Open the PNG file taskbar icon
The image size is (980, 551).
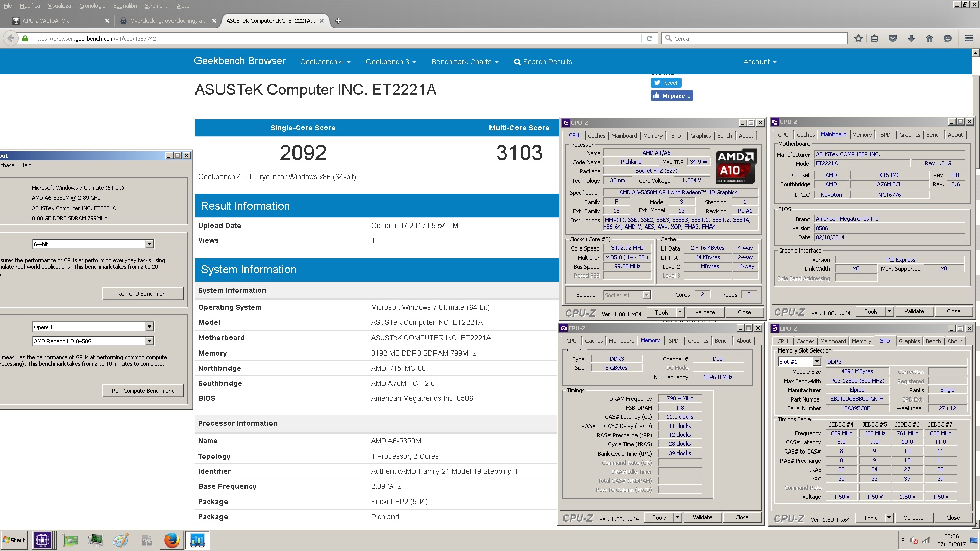coord(147,540)
